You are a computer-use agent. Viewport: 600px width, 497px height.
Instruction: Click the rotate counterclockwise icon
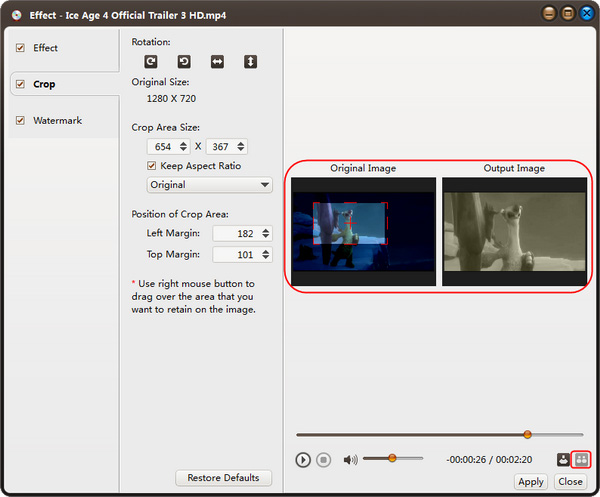(x=184, y=62)
